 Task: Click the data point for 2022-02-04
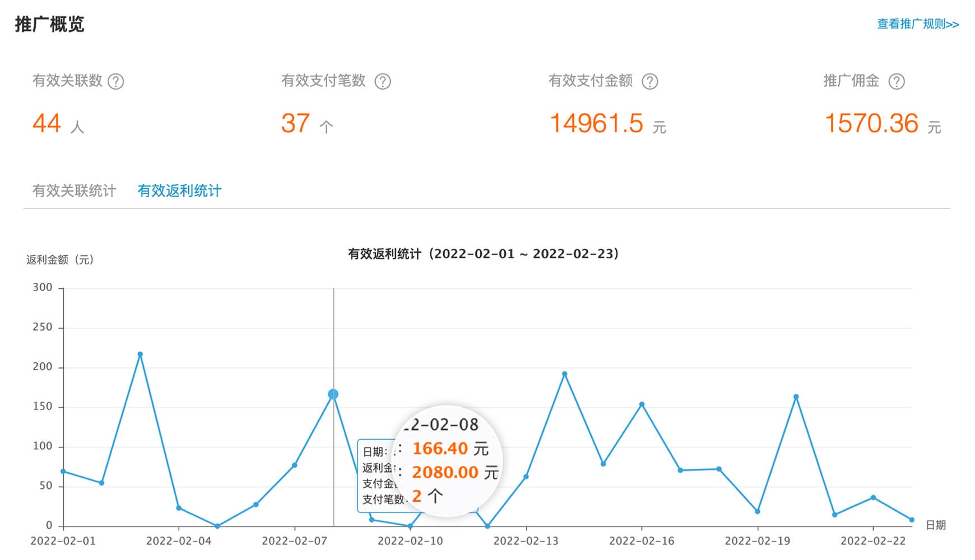[x=179, y=508]
